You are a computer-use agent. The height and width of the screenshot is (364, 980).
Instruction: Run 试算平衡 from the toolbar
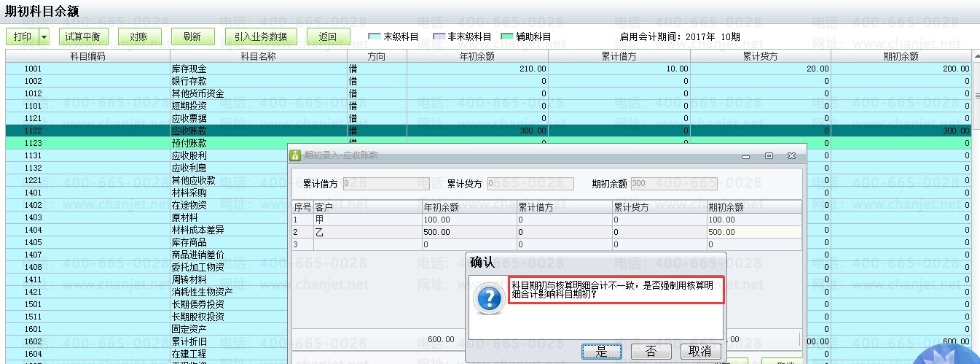(x=83, y=36)
